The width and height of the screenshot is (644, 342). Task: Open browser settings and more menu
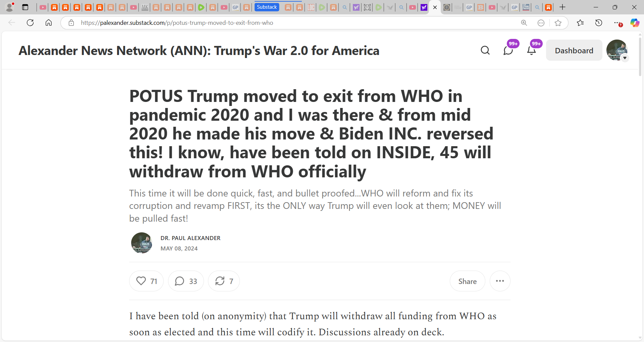616,23
